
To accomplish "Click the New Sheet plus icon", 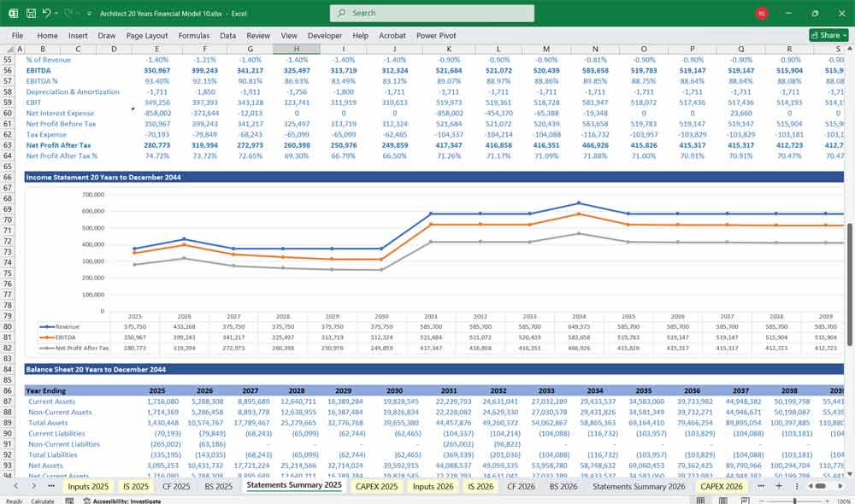I will [x=779, y=485].
